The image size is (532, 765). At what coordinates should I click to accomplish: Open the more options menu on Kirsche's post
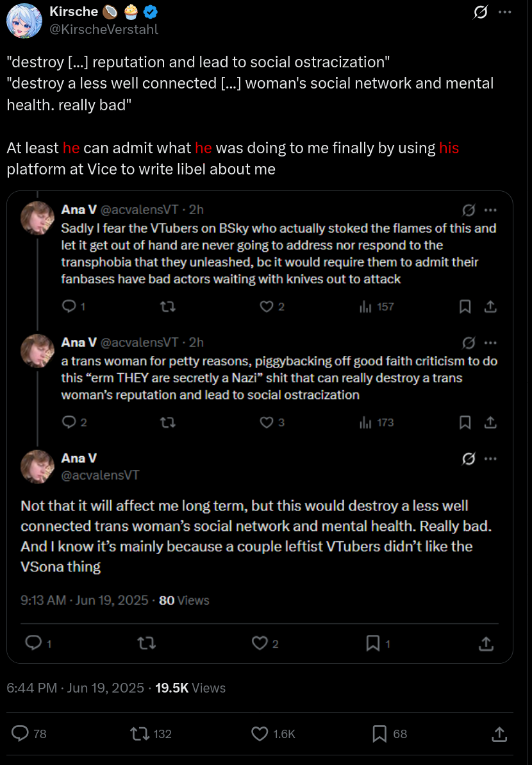pyautogui.click(x=505, y=12)
